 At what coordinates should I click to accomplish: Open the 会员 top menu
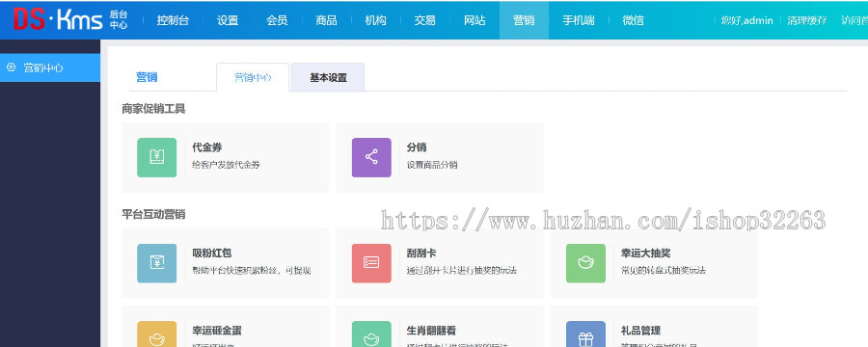[277, 20]
